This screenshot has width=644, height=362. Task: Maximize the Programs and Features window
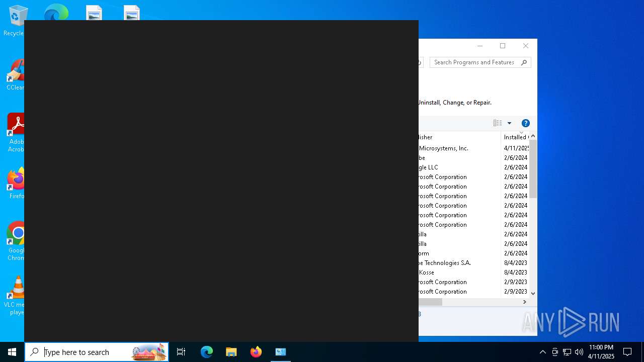tap(503, 46)
